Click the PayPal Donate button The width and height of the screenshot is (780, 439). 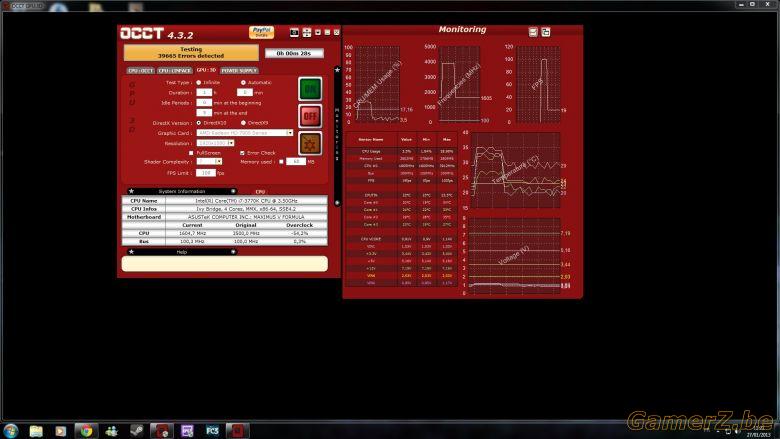pos(261,32)
